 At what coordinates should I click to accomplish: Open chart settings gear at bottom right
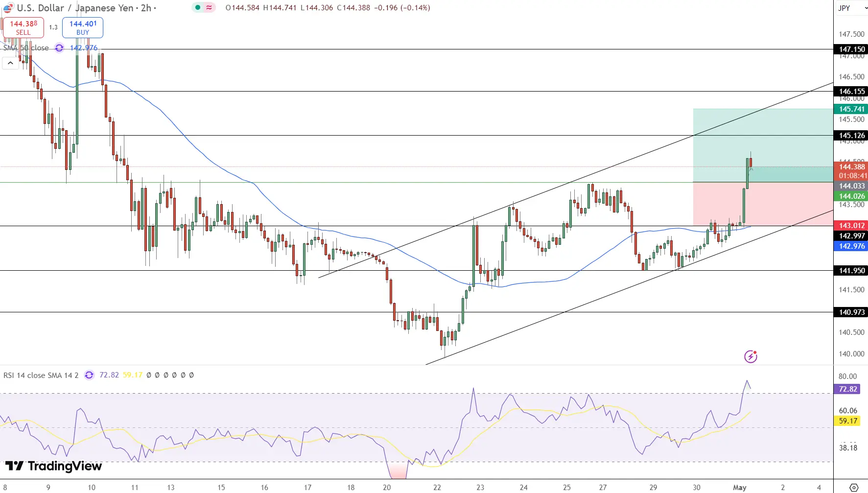(x=854, y=487)
